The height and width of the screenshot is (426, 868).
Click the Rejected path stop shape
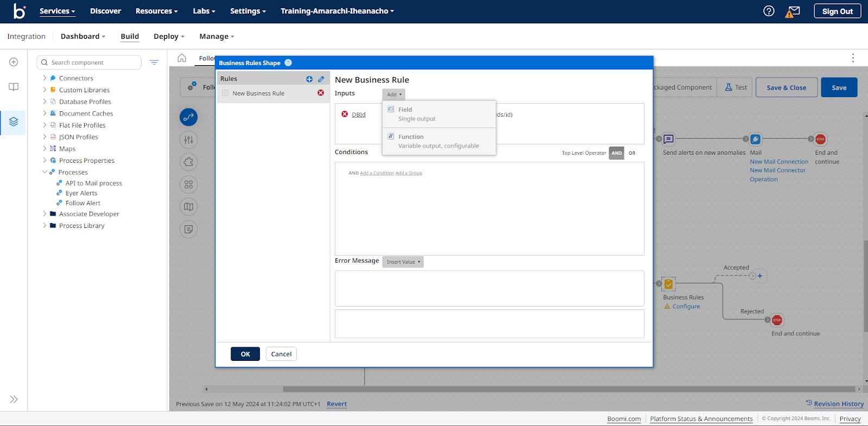point(777,320)
